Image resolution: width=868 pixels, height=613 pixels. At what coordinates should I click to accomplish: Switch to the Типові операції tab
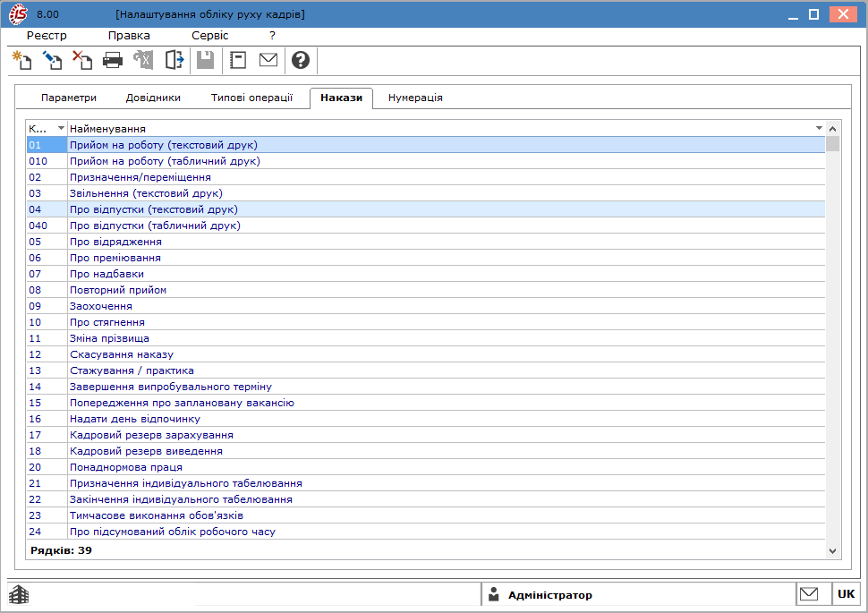point(251,98)
